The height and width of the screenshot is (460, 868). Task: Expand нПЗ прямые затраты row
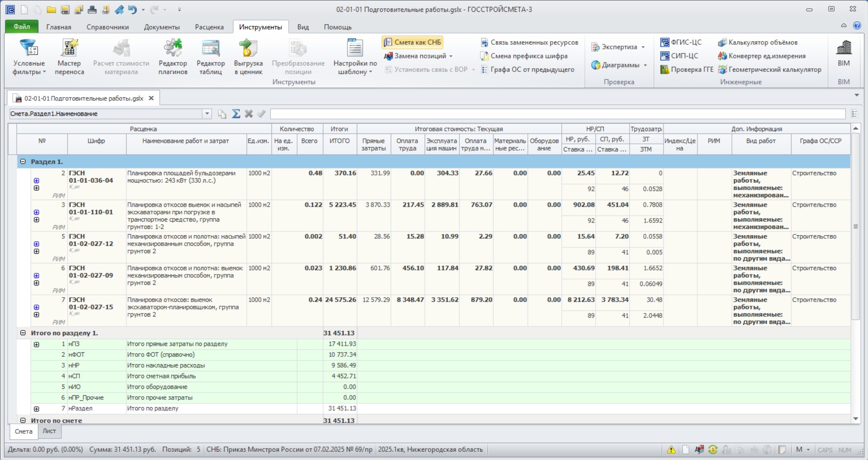click(37, 344)
